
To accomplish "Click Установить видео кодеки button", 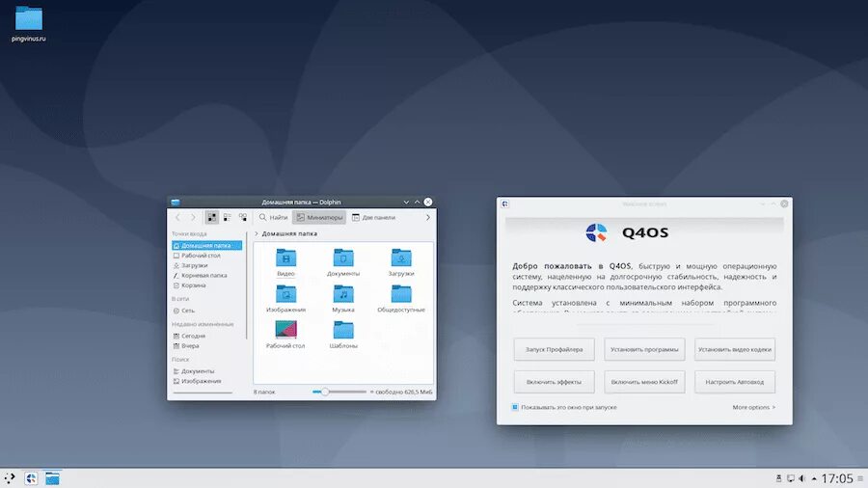I will [x=735, y=349].
